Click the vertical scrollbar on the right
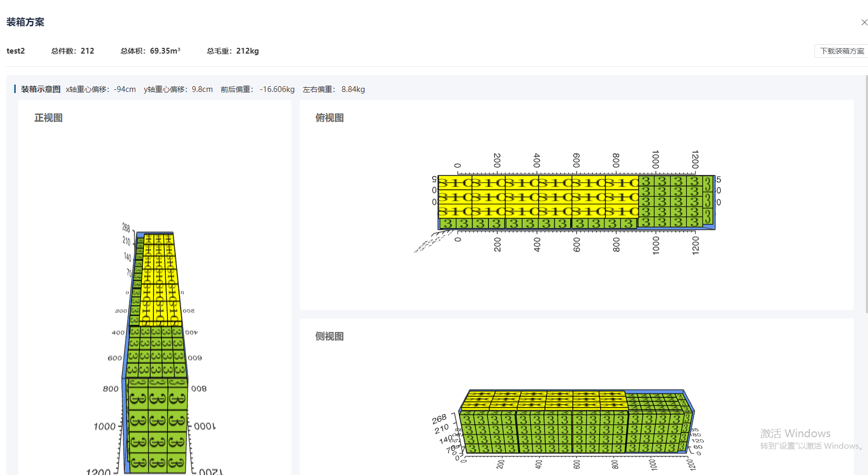 pyautogui.click(x=866, y=194)
